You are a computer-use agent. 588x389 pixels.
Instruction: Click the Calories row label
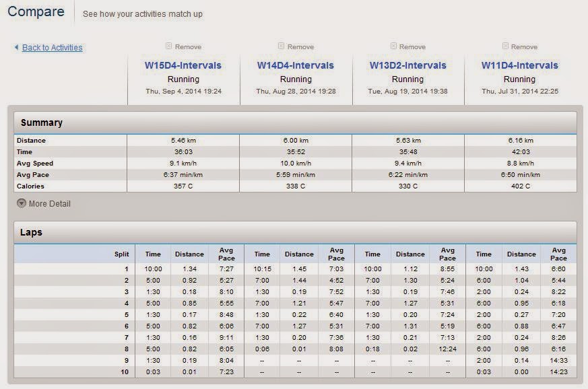[x=30, y=186]
